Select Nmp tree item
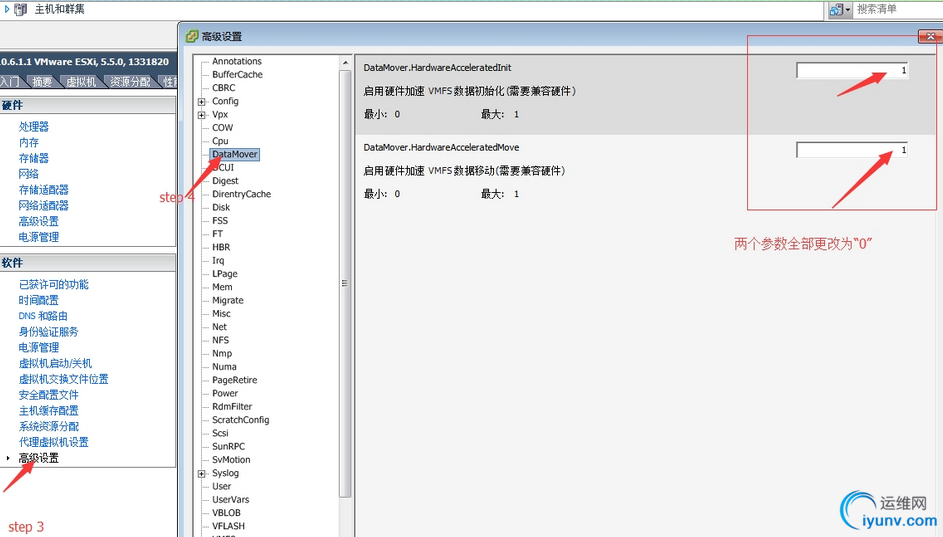Screen dimensions: 943x537 point(221,353)
